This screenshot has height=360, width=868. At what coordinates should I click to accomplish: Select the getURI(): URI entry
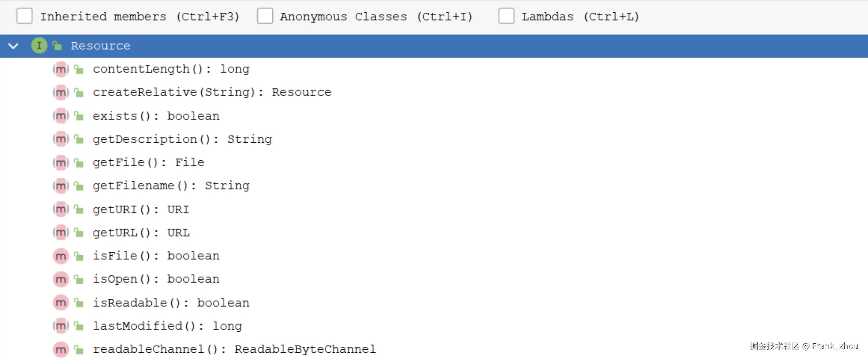point(141,209)
